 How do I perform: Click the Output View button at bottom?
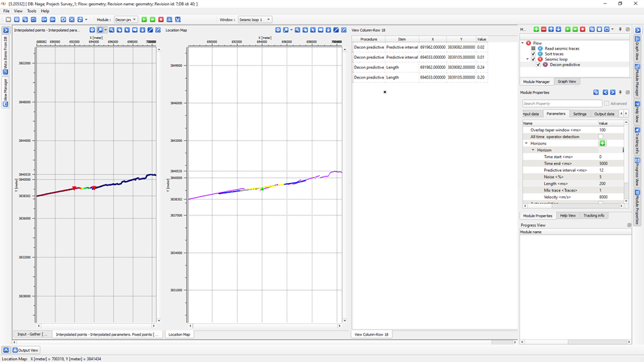click(x=25, y=350)
